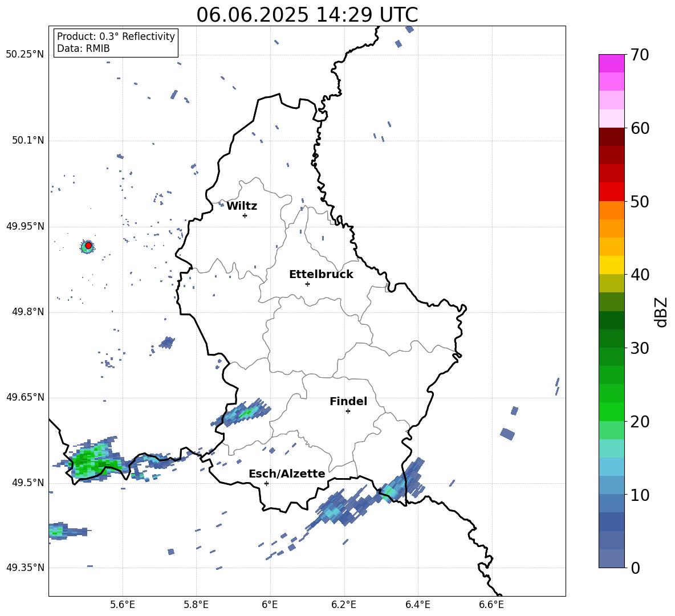Screen dimensions: 675x616
Task: Click the title '06.06.2025 14:29 UTC'
Action: pos(307,15)
